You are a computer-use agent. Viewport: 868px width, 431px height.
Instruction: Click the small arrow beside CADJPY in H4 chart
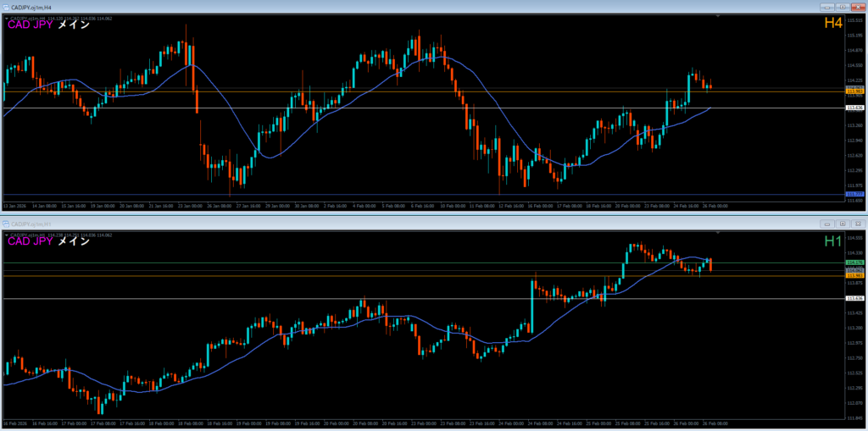click(x=6, y=19)
